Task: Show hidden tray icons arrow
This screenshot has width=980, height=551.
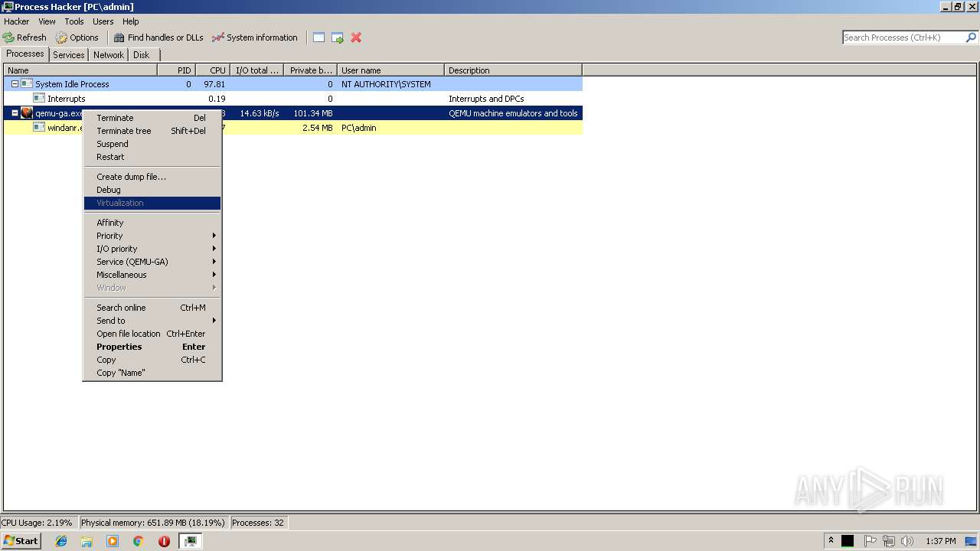Action: pos(831,540)
